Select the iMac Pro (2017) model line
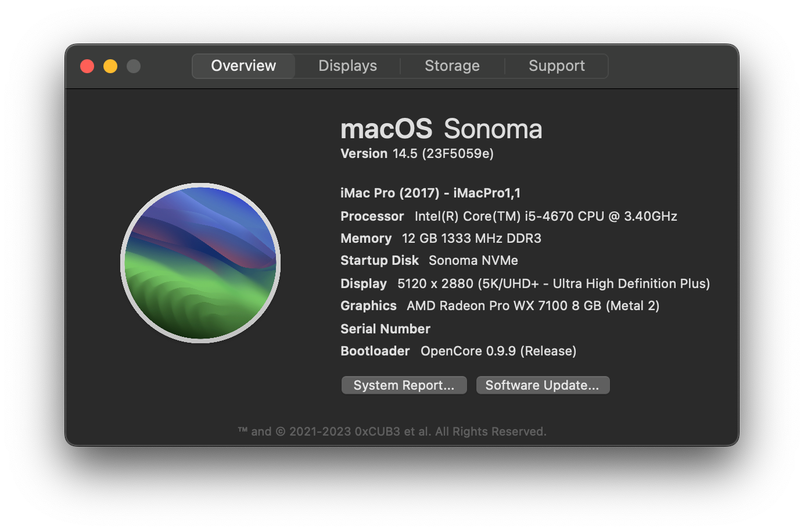 tap(430, 193)
